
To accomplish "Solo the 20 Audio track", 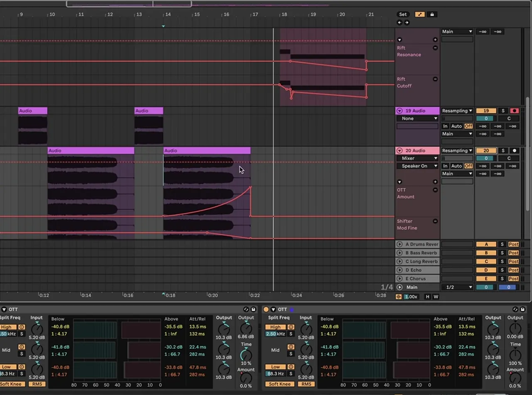I will click(503, 151).
